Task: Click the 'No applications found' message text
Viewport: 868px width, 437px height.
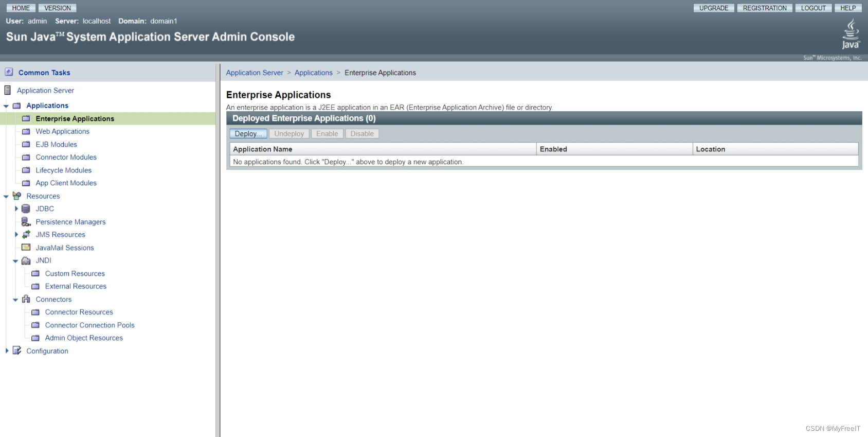Action: tap(348, 162)
